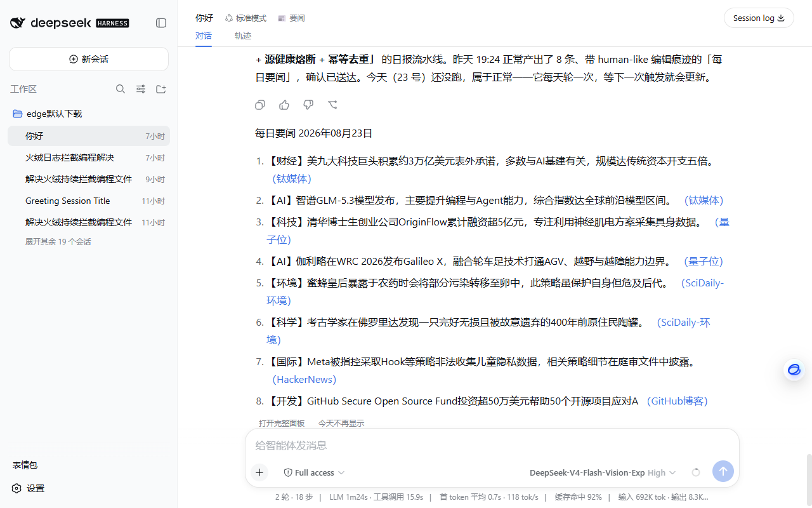This screenshot has width=812, height=508.
Task: Click 今天不再显示
Action: coord(341,423)
